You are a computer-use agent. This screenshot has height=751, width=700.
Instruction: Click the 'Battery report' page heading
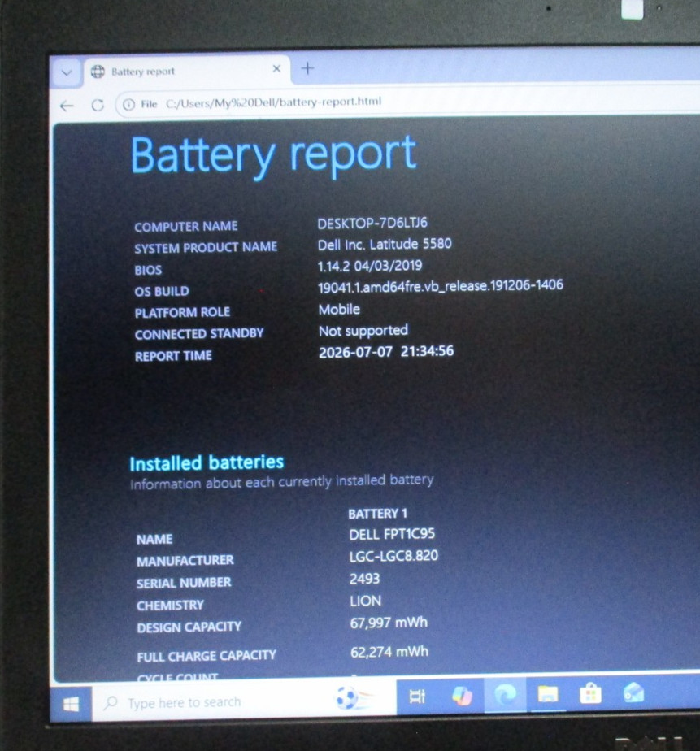tap(273, 154)
